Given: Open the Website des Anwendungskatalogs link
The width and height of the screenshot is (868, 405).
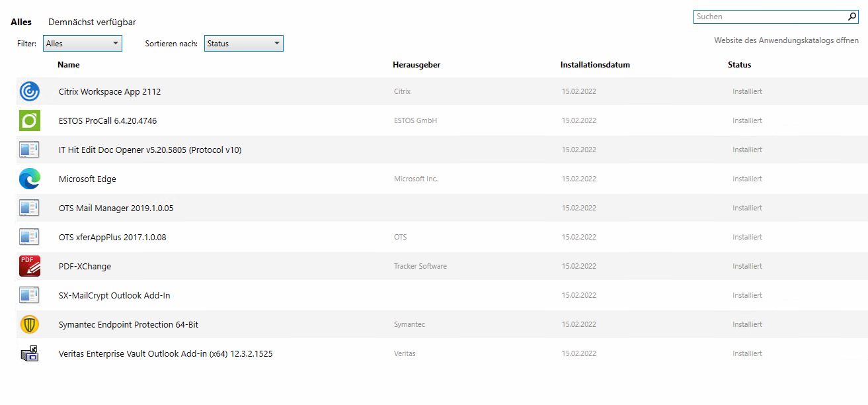Looking at the screenshot, I should (787, 40).
